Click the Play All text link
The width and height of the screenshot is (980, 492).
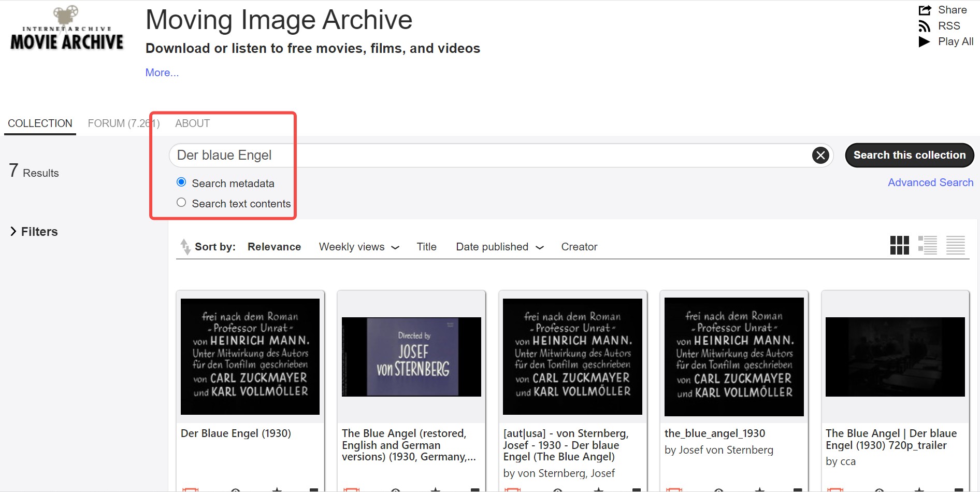956,41
